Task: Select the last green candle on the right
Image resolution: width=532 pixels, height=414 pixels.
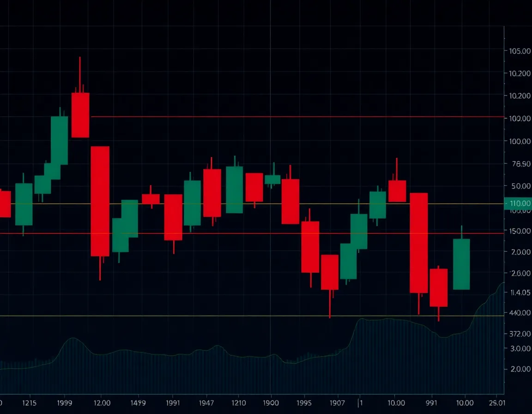Action: (462, 263)
